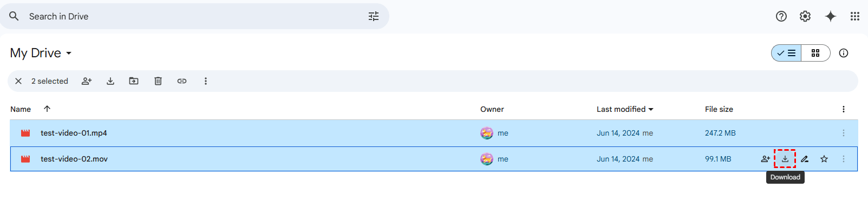Click the share icon in selection toolbar
Viewport: 868px width, 221px height.
click(87, 81)
